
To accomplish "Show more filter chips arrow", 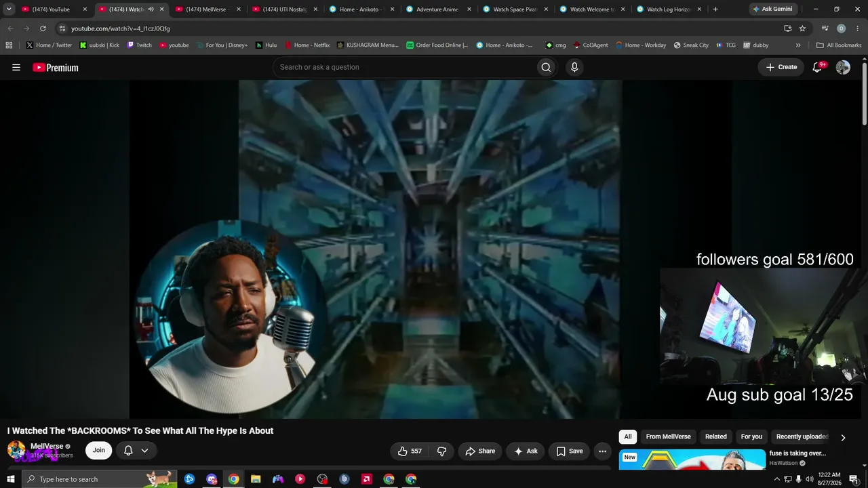I will click(x=843, y=437).
